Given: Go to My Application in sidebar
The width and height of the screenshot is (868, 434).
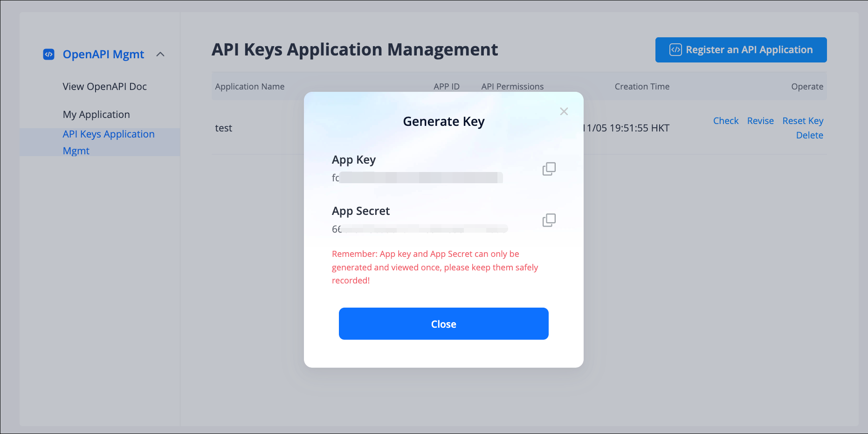Looking at the screenshot, I should (96, 115).
